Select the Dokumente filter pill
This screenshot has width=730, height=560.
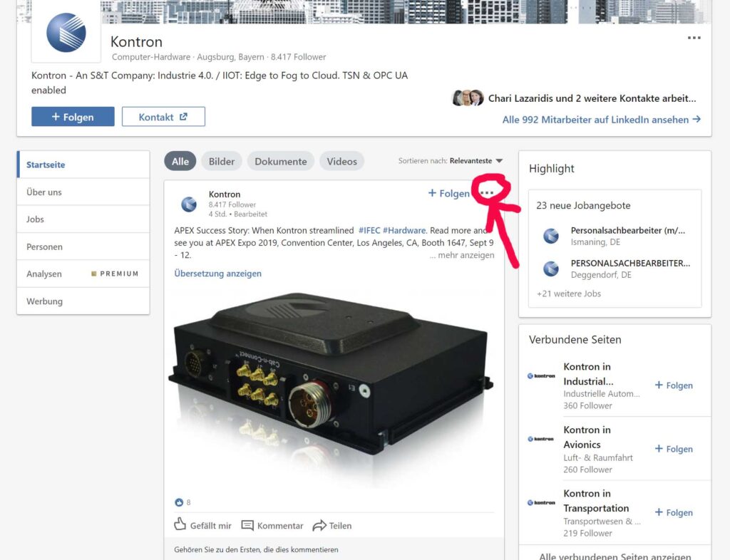(x=280, y=161)
